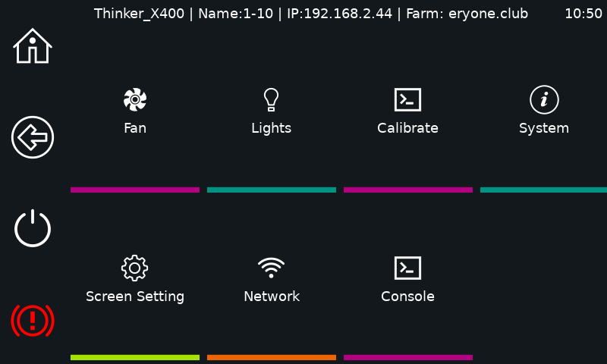Open the Screen Setting gear icon
The width and height of the screenshot is (607, 364).
pyautogui.click(x=135, y=268)
